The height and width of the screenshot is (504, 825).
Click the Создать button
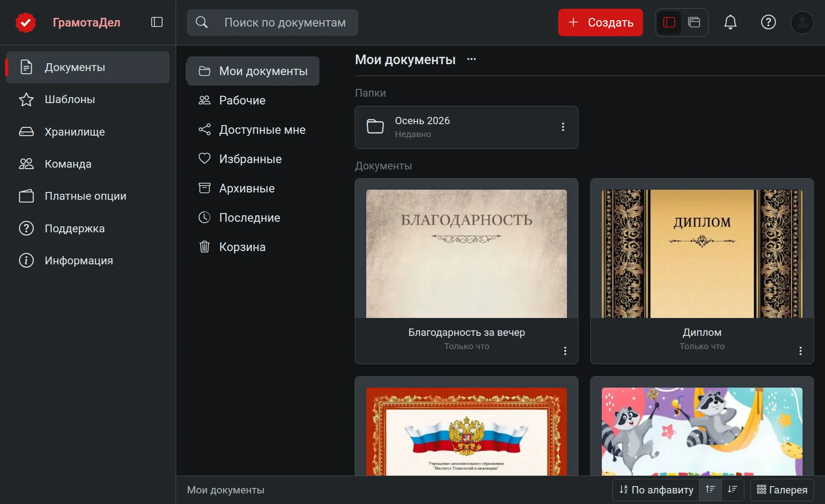(600, 22)
